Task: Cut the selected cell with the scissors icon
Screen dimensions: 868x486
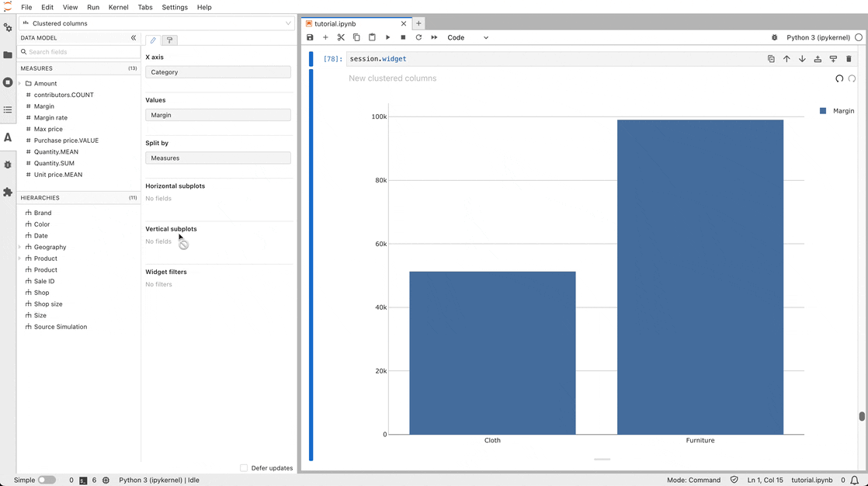Action: click(x=341, y=37)
